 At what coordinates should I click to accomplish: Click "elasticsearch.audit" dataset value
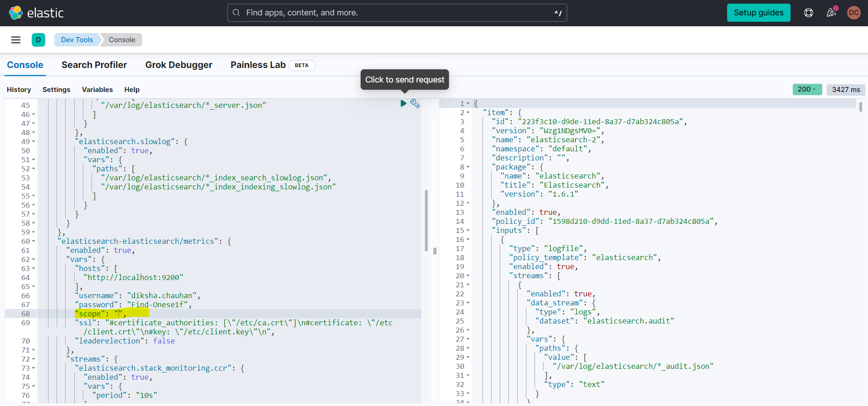(629, 321)
